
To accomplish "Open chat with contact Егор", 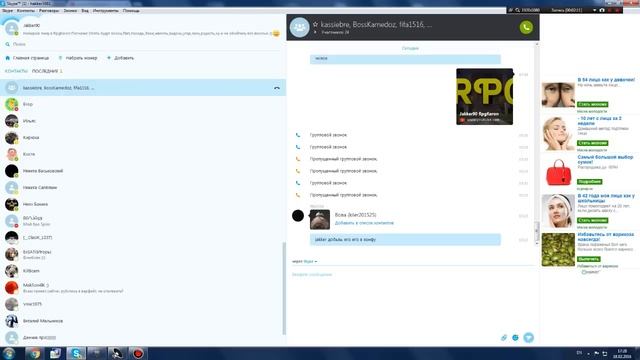I will [x=143, y=104].
